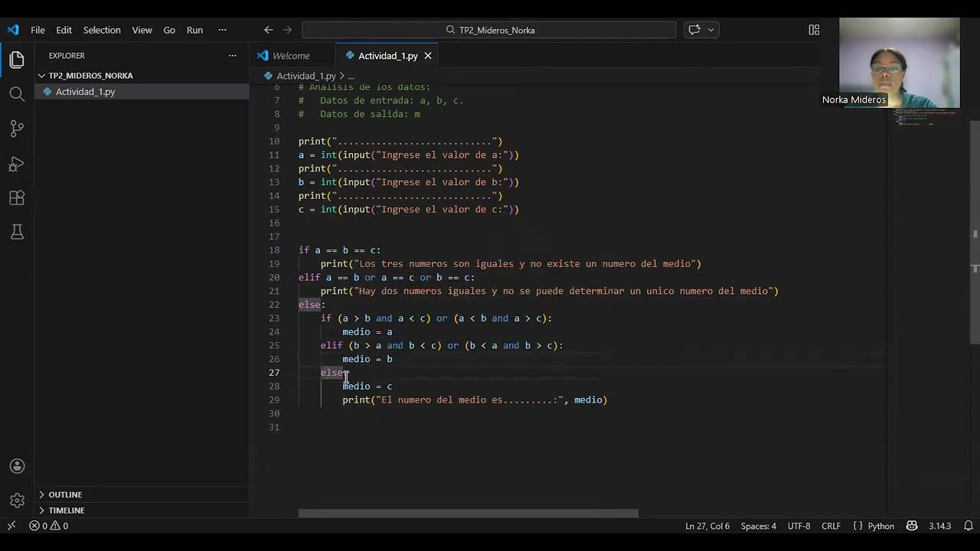Click on the 'if a == b == c:' line

(339, 250)
